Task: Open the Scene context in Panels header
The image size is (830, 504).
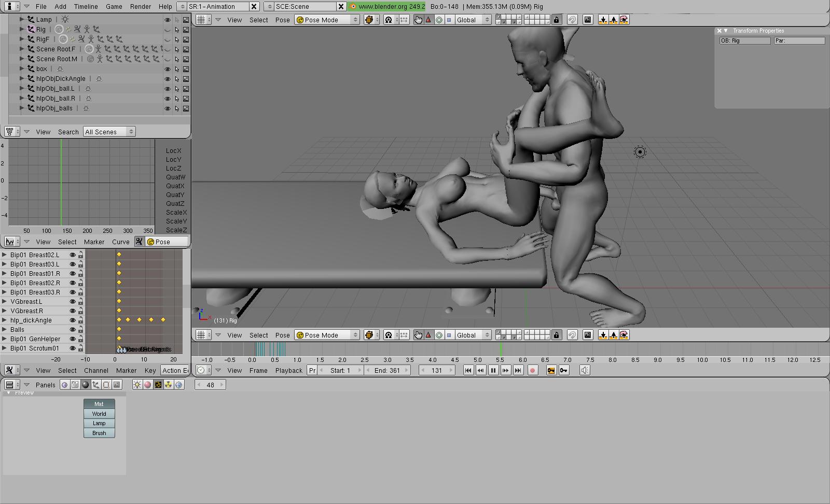Action: click(x=117, y=385)
